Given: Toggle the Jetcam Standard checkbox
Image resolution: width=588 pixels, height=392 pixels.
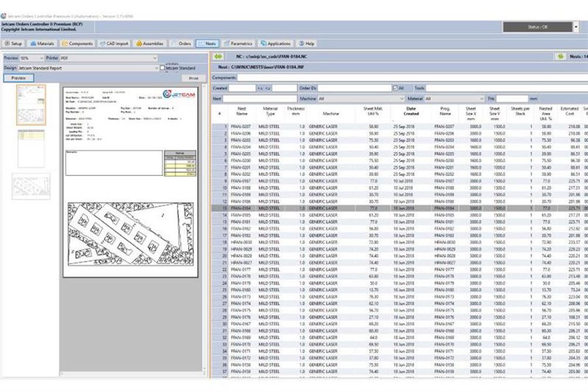Looking at the screenshot, I should point(163,68).
